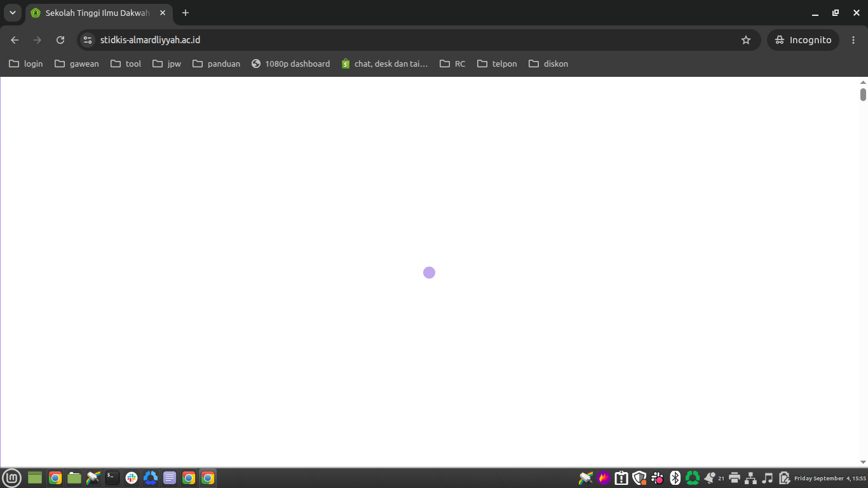
Task: Open the Linux Mint start menu
Action: point(12,478)
